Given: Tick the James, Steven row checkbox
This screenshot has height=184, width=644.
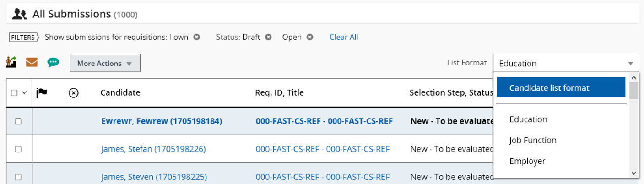Looking at the screenshot, I should [18, 177].
